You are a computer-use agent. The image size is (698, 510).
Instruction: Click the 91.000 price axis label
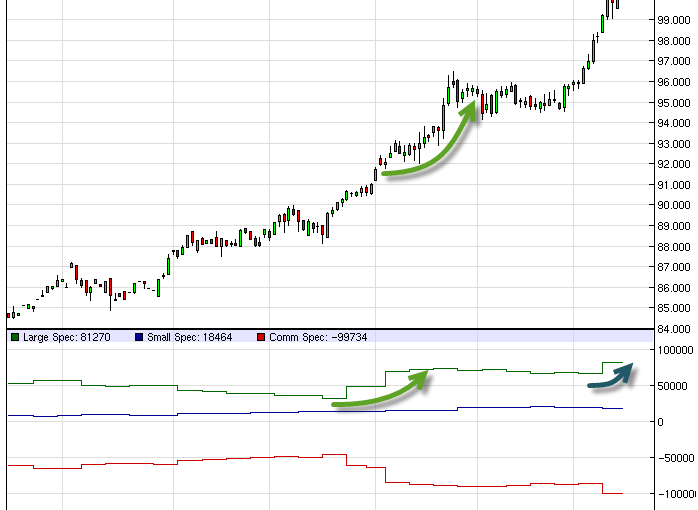point(674,185)
